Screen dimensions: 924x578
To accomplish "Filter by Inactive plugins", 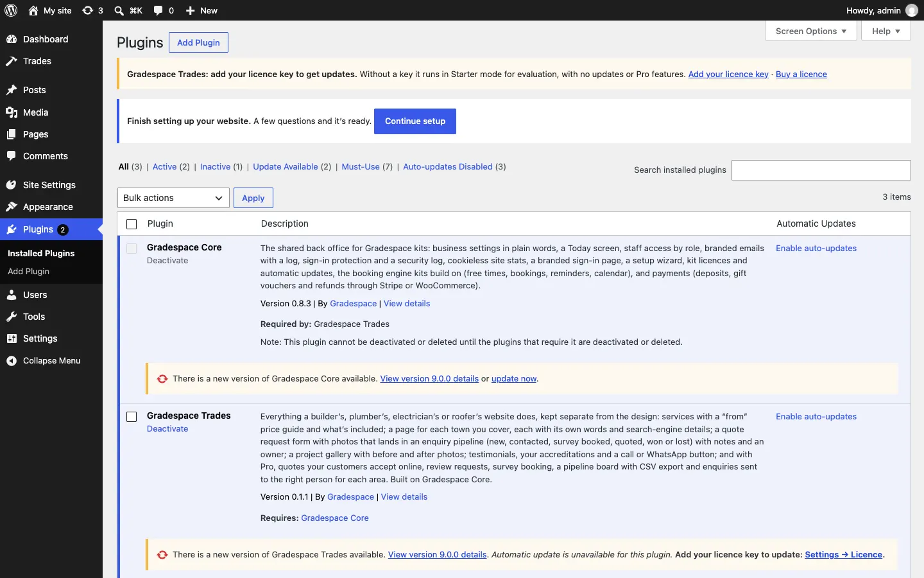I will click(215, 167).
